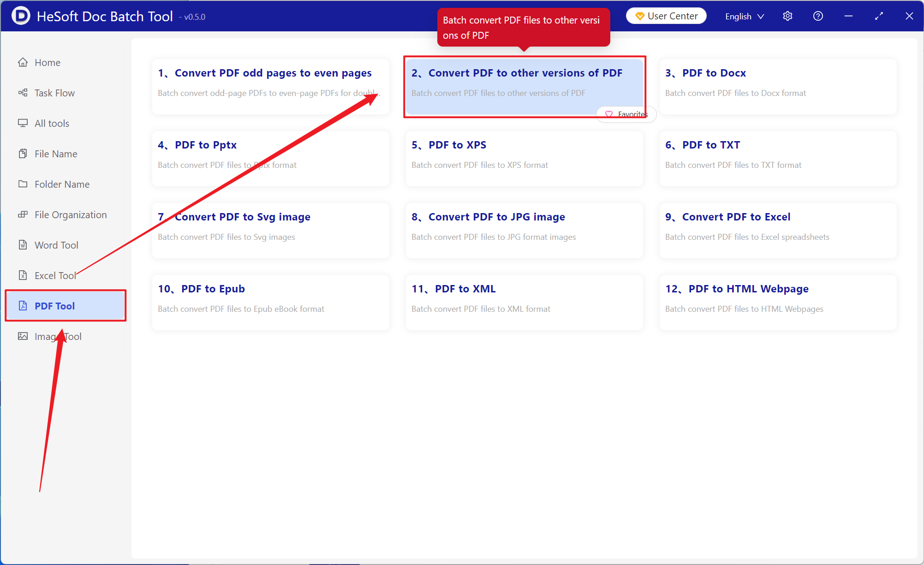This screenshot has height=565, width=924.
Task: Open User Center button
Action: coord(666,16)
